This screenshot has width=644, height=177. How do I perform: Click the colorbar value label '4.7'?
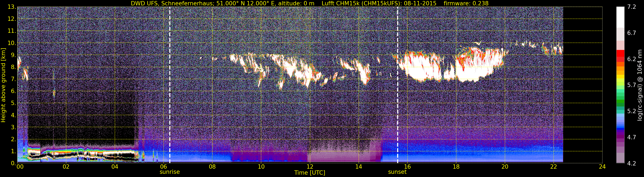pos(632,137)
